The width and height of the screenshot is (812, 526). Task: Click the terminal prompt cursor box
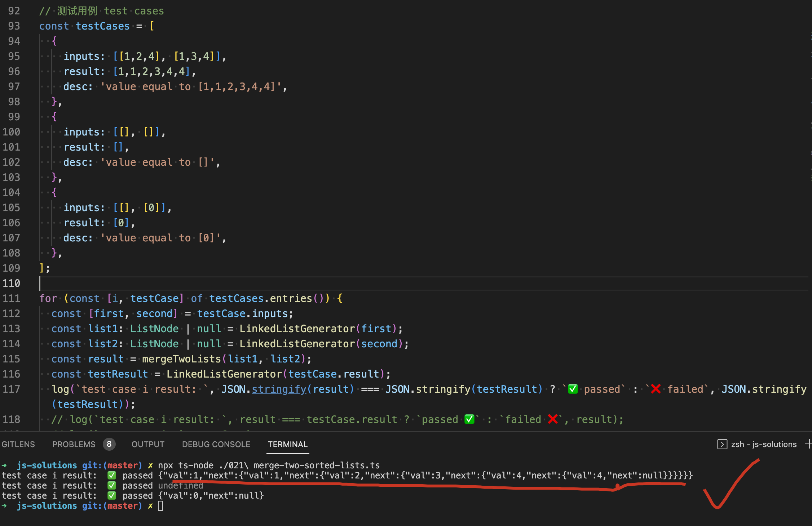pos(160,506)
